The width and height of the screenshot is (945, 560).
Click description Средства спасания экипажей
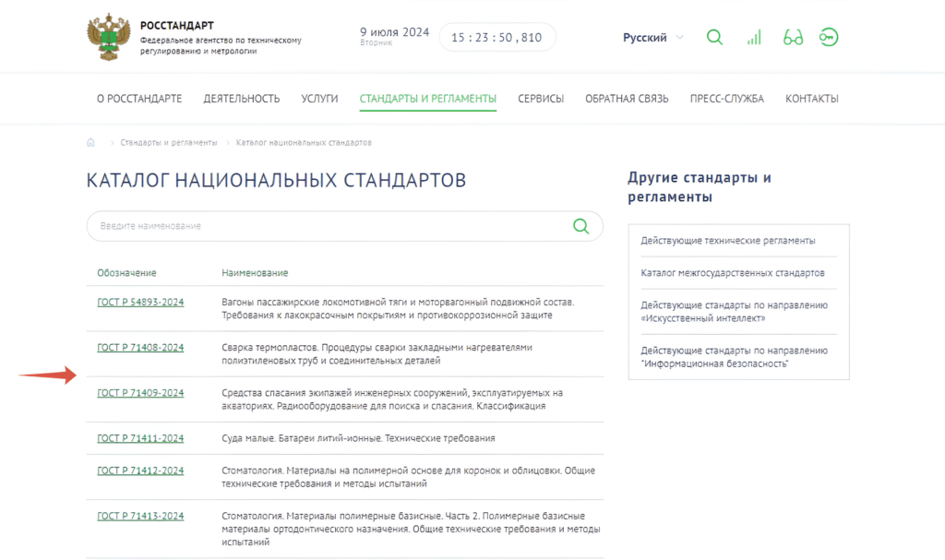[x=391, y=399]
